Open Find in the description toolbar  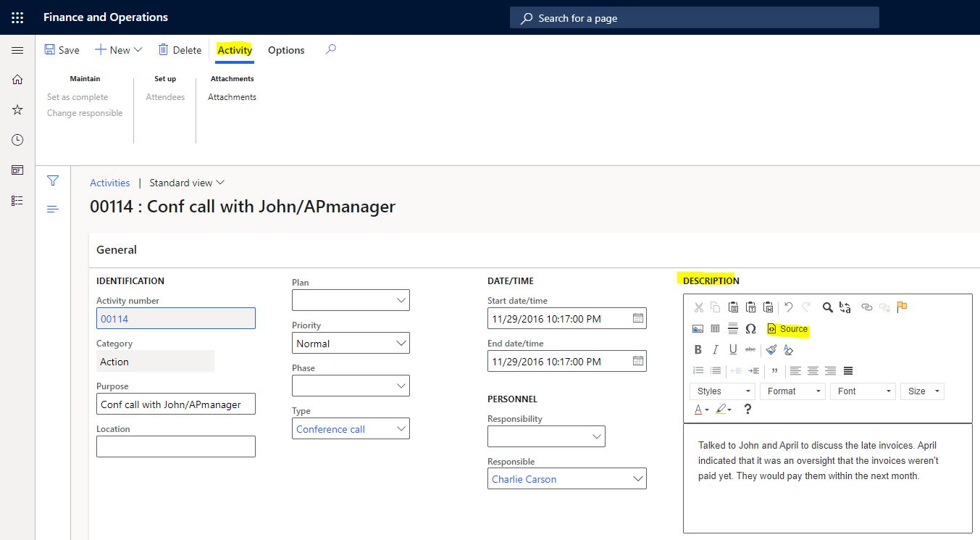point(827,307)
